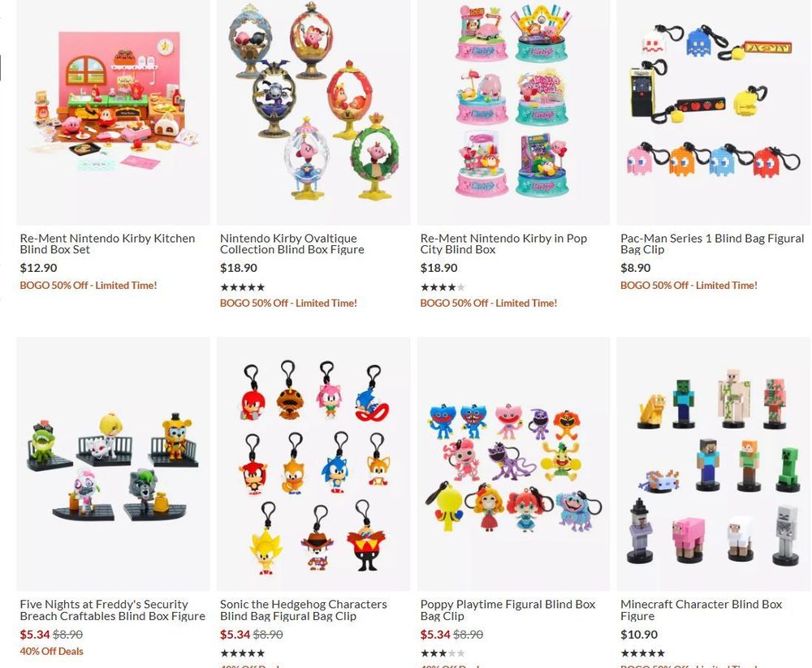Click the Pac-Man Series 1 Blind Bag title
The image size is (812, 668).
(712, 243)
